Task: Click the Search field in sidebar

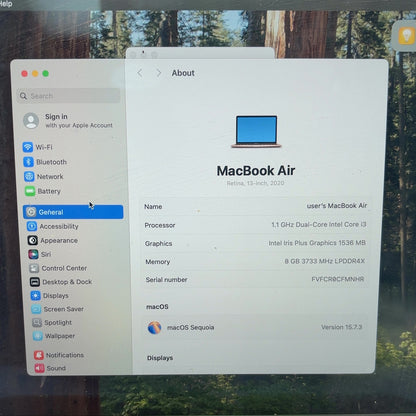Action: click(68, 96)
